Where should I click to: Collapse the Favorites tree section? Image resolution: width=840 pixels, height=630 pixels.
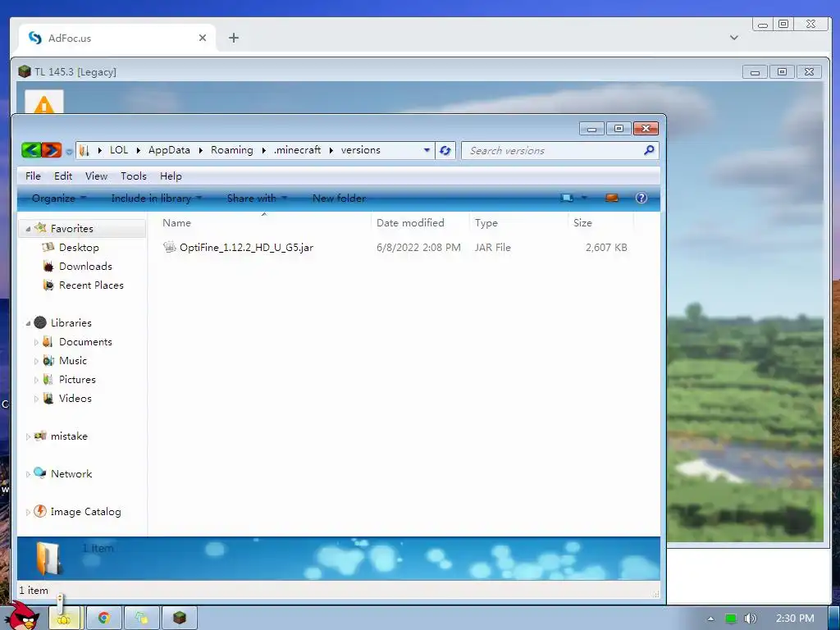[28, 230]
